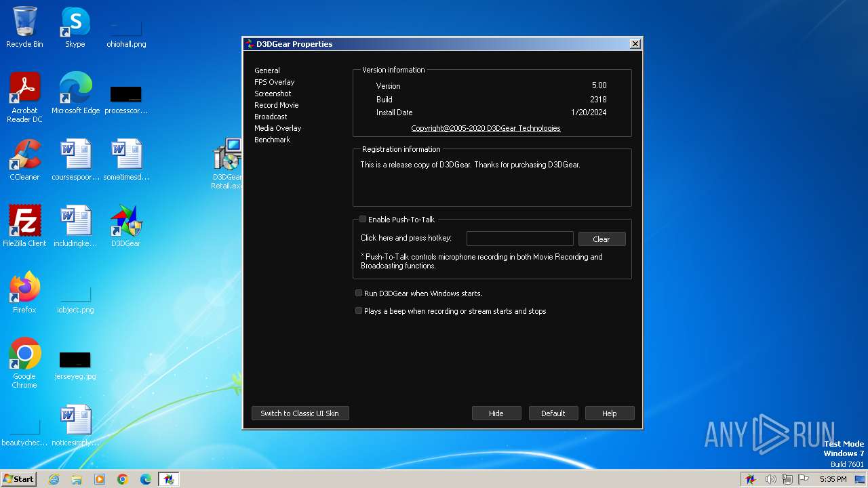Image resolution: width=868 pixels, height=488 pixels.
Task: Open the coursespoor Word document
Action: (75, 160)
